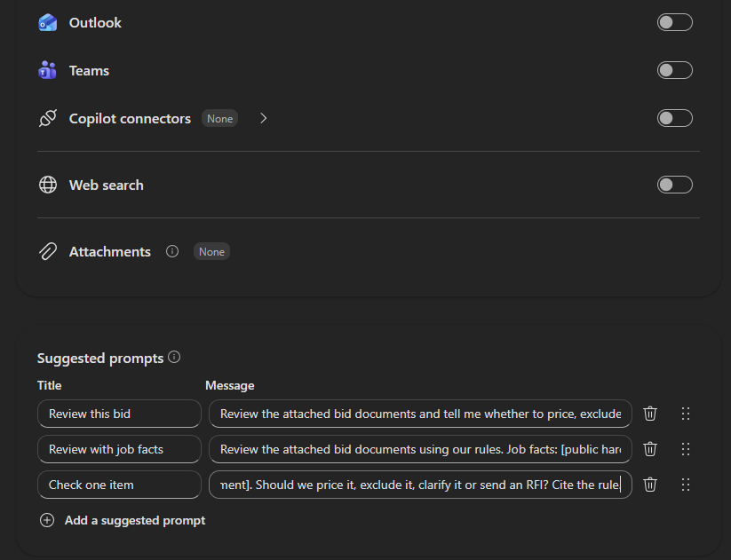Delete the Review this bid prompt

(x=650, y=414)
